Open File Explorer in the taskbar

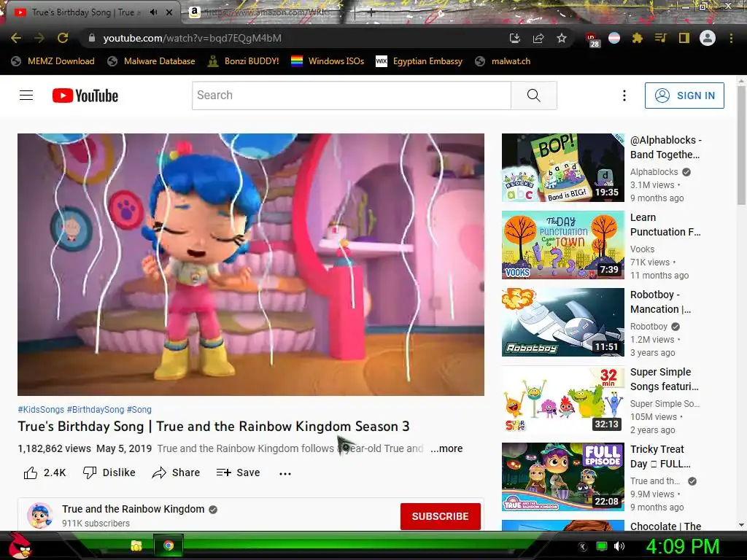point(136,545)
